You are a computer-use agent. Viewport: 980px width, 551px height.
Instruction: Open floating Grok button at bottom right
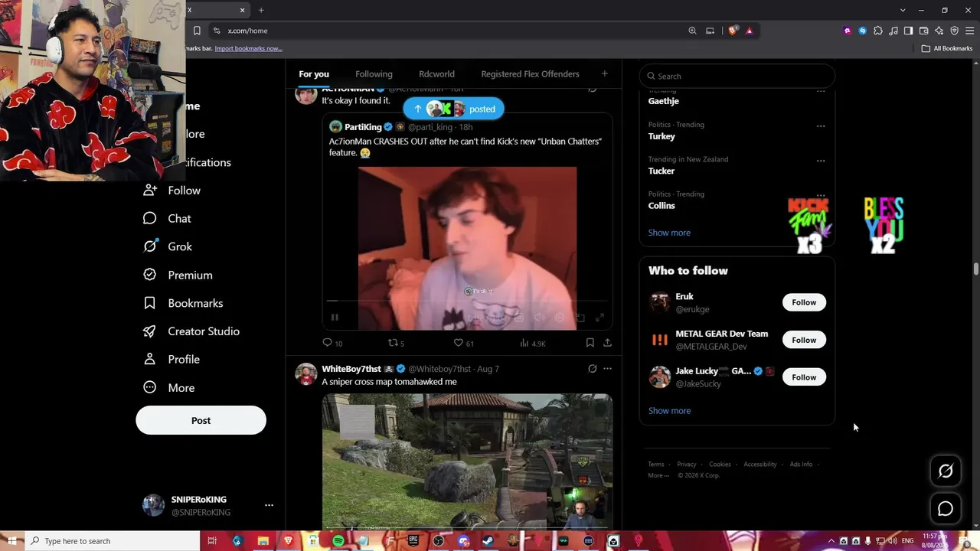pos(946,471)
